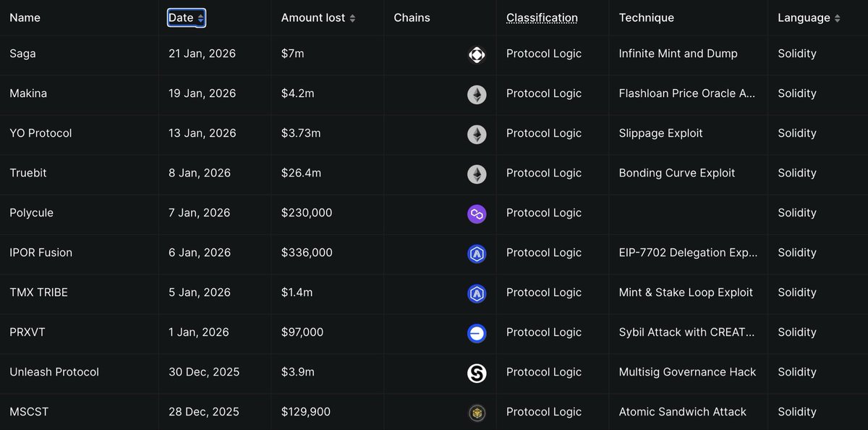The image size is (868, 430).
Task: Click the $26.4m amount lost cell
Action: coord(301,173)
